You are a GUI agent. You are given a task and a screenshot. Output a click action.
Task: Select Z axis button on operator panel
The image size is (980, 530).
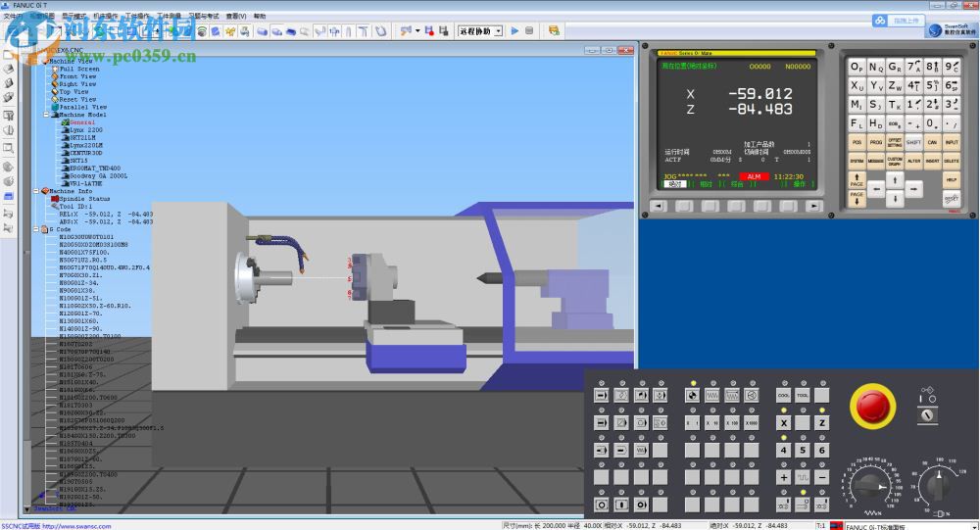(822, 422)
